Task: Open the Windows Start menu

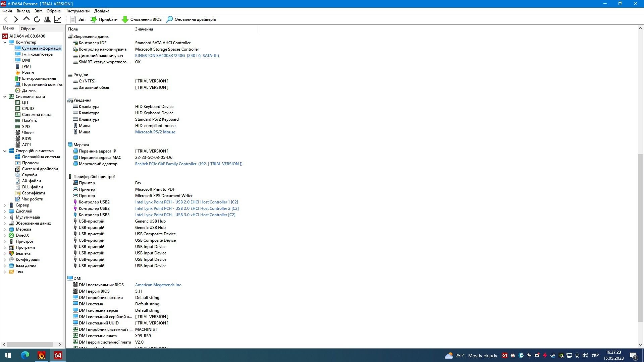Action: 8,355
